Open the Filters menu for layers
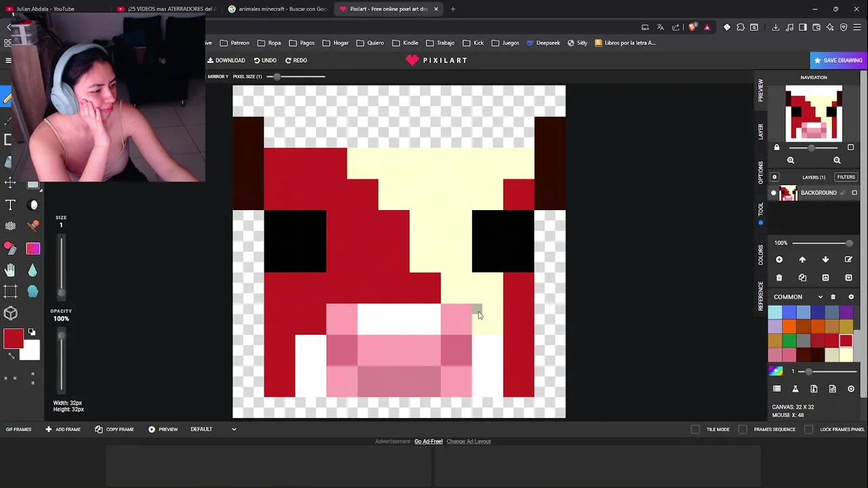This screenshot has width=868, height=488. (x=846, y=177)
